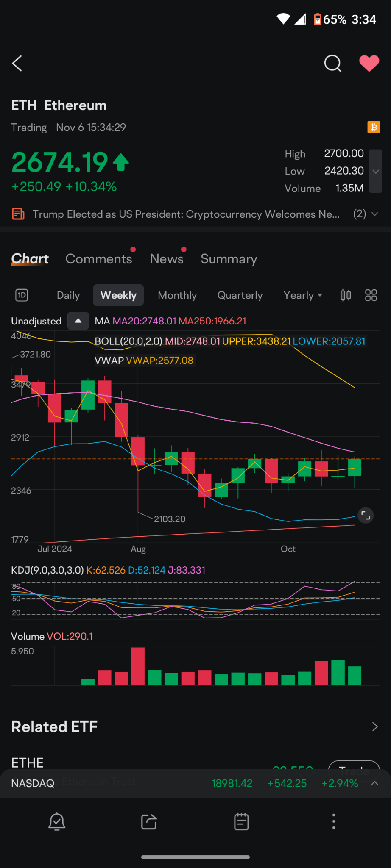Tap the MA250:1966.21 indicator label

coord(212,321)
